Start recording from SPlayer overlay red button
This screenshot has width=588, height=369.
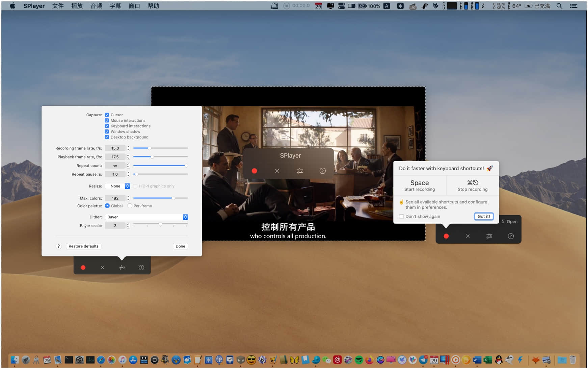click(255, 171)
